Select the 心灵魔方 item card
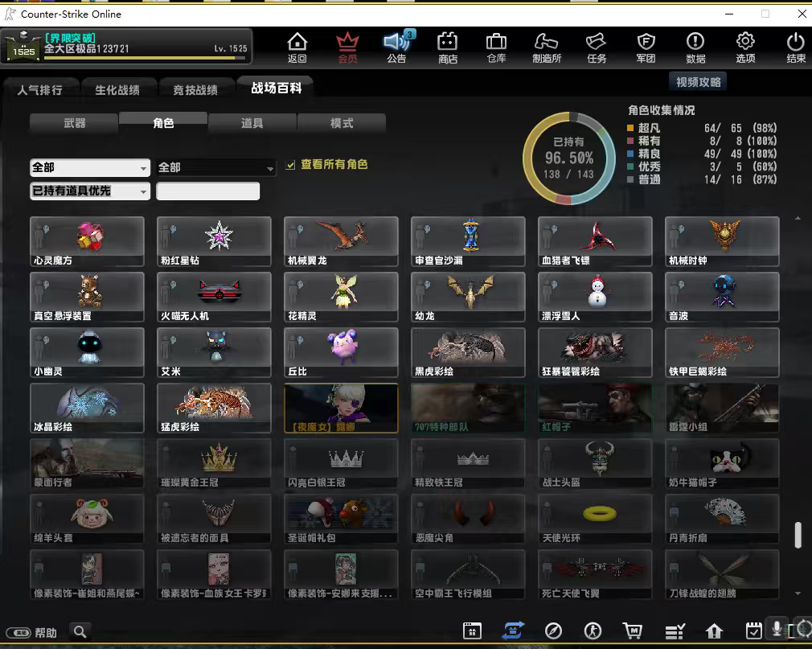 [x=87, y=241]
